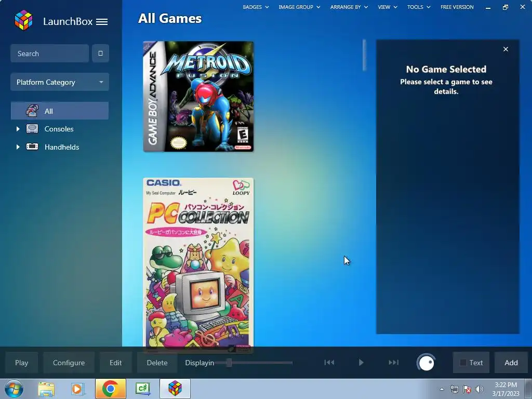The width and height of the screenshot is (532, 399).
Task: Click in the Search input field
Action: coord(49,54)
